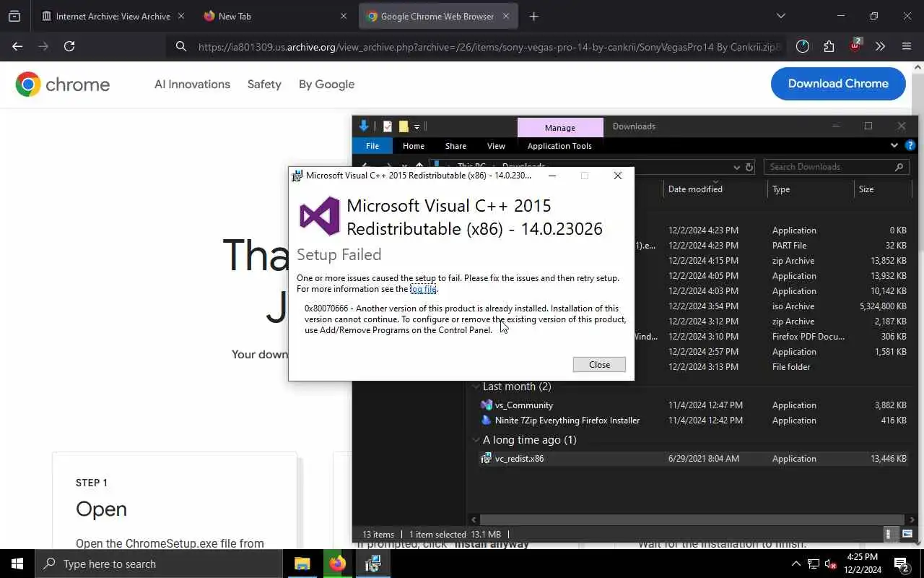The width and height of the screenshot is (924, 578).
Task: Click the Explorer quick access properties icon
Action: 388,126
